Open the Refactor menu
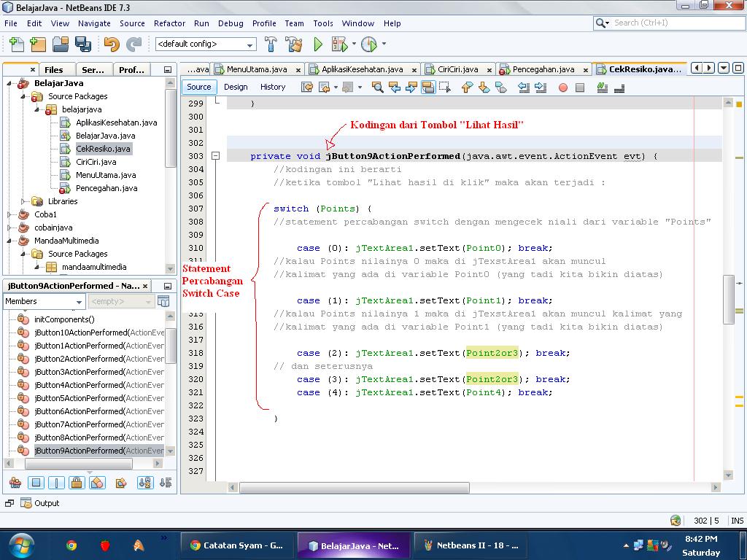747x560 pixels. tap(169, 23)
